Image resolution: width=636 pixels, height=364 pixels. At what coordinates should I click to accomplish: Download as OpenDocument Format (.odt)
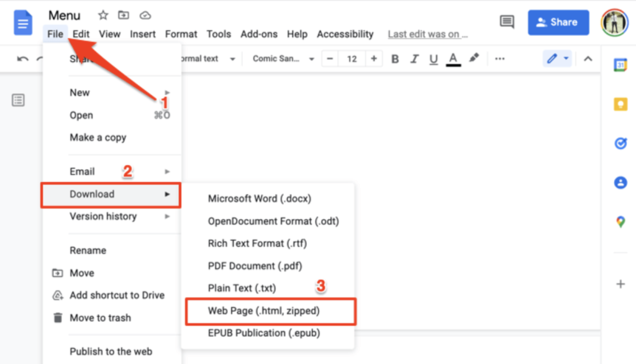tap(268, 221)
